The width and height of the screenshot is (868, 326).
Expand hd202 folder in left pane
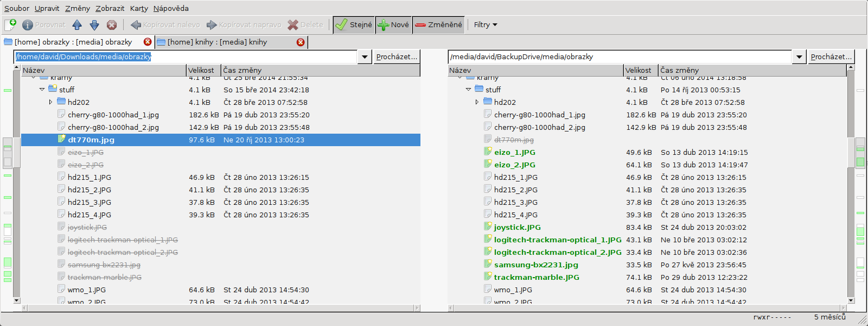coord(50,102)
